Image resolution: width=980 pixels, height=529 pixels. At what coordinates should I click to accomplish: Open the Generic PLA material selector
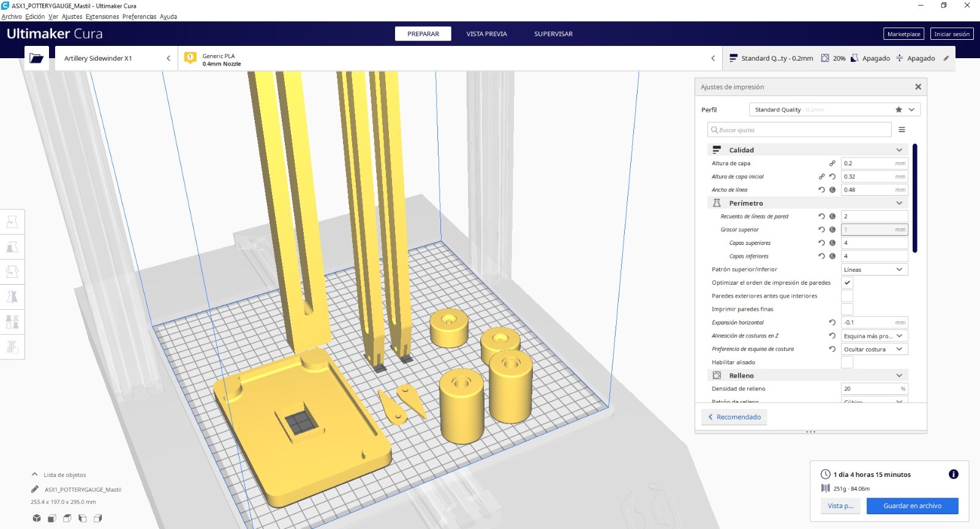click(x=450, y=58)
